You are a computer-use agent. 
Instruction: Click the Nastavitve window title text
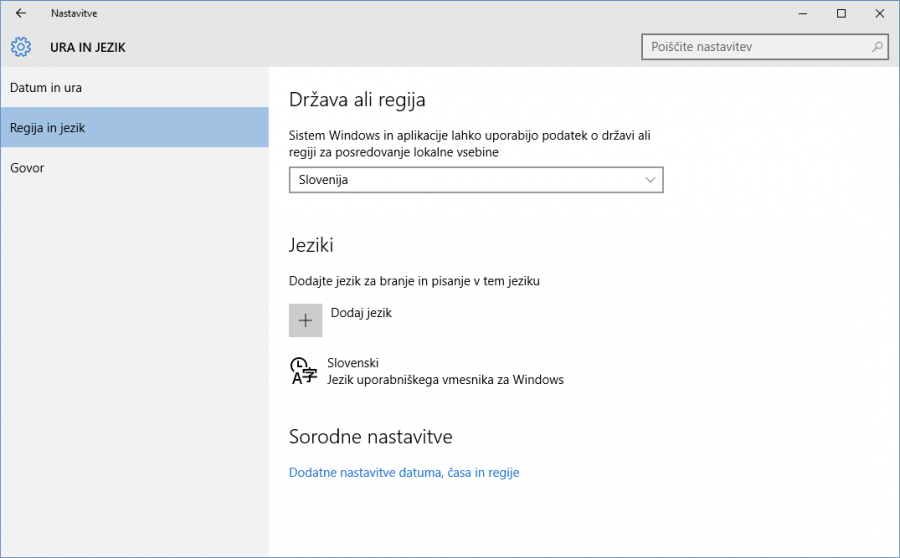(74, 13)
